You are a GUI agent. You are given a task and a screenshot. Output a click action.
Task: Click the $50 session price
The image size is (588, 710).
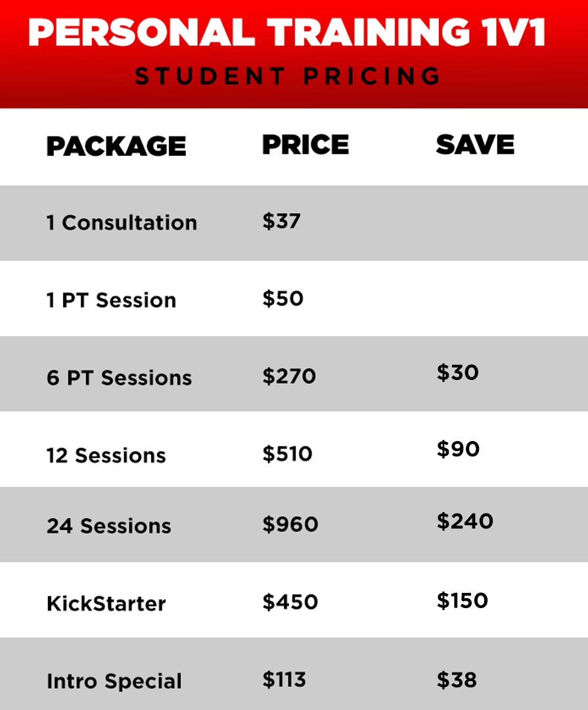point(283,299)
